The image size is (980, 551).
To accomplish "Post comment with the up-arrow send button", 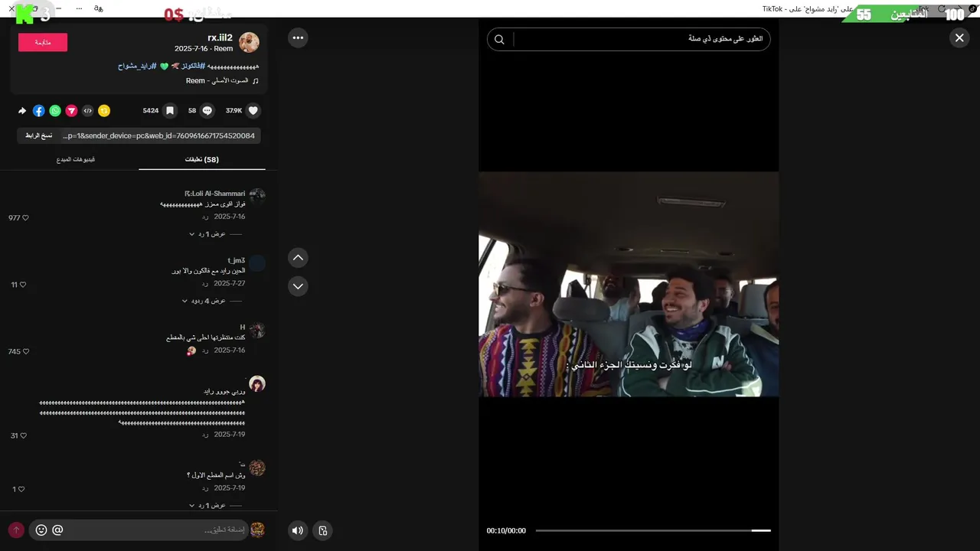I will [16, 530].
